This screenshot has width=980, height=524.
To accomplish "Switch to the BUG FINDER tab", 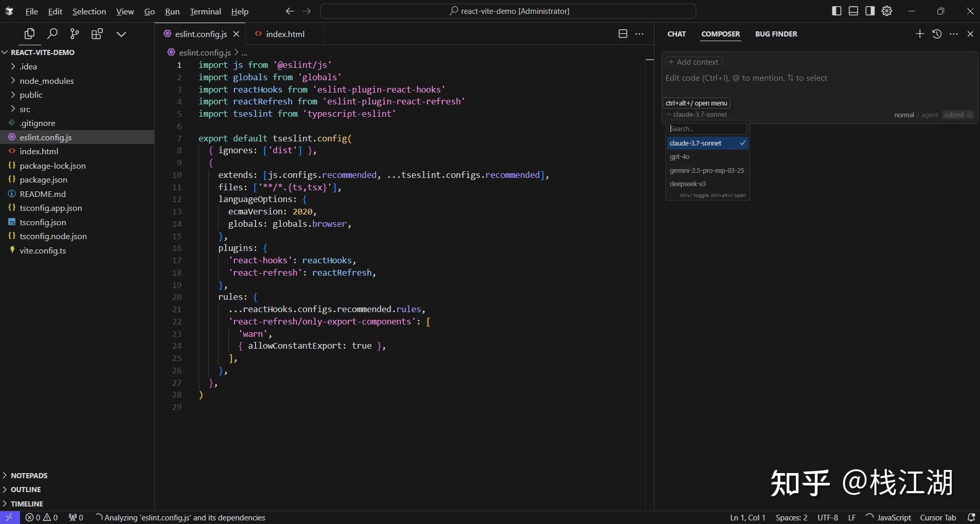I will click(x=776, y=34).
